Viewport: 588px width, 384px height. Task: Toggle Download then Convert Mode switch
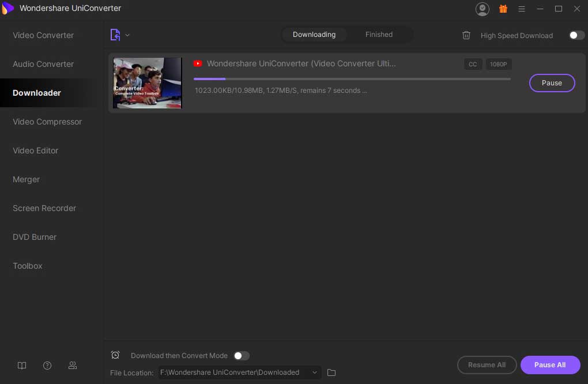(x=242, y=356)
